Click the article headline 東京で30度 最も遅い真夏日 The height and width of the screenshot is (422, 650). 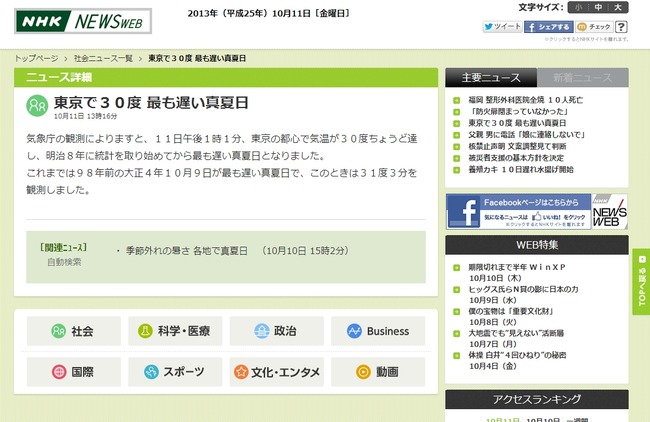point(151,102)
